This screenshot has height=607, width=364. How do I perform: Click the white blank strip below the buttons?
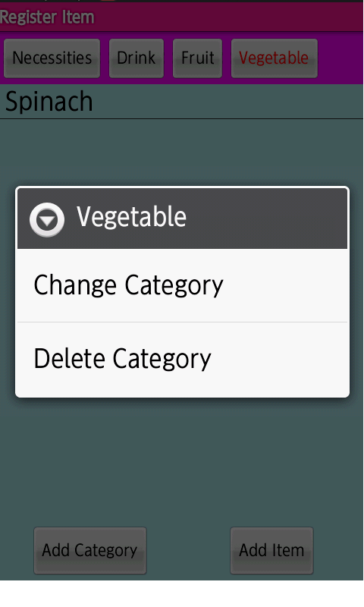click(x=181, y=593)
